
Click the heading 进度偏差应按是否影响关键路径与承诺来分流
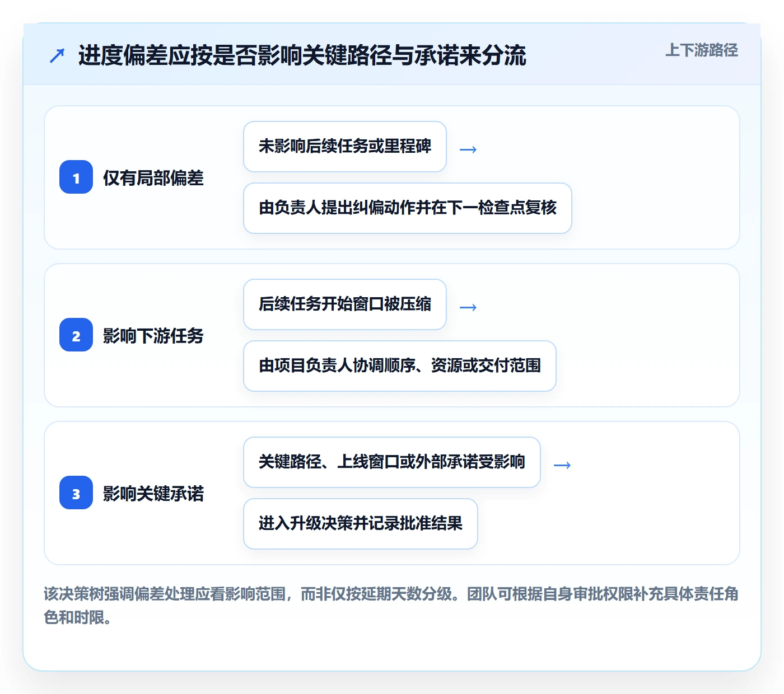tap(302, 55)
